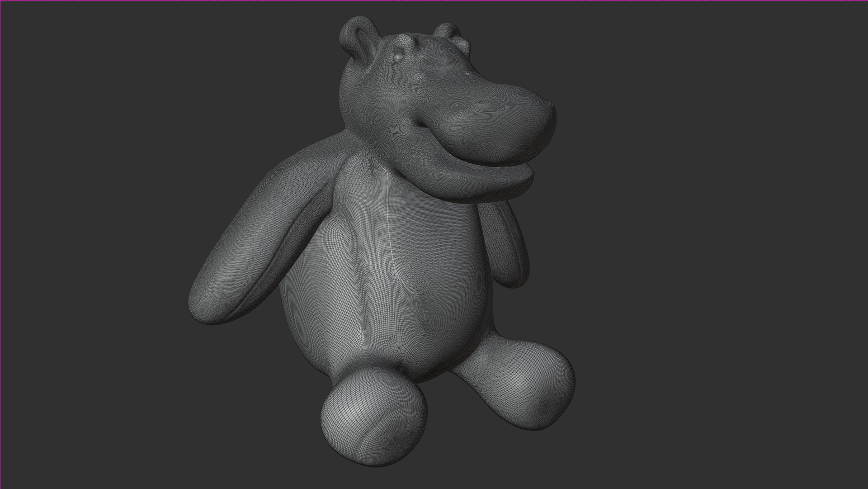868x489 pixels.
Task: Click the hippo's right ear
Action: pos(448,31)
